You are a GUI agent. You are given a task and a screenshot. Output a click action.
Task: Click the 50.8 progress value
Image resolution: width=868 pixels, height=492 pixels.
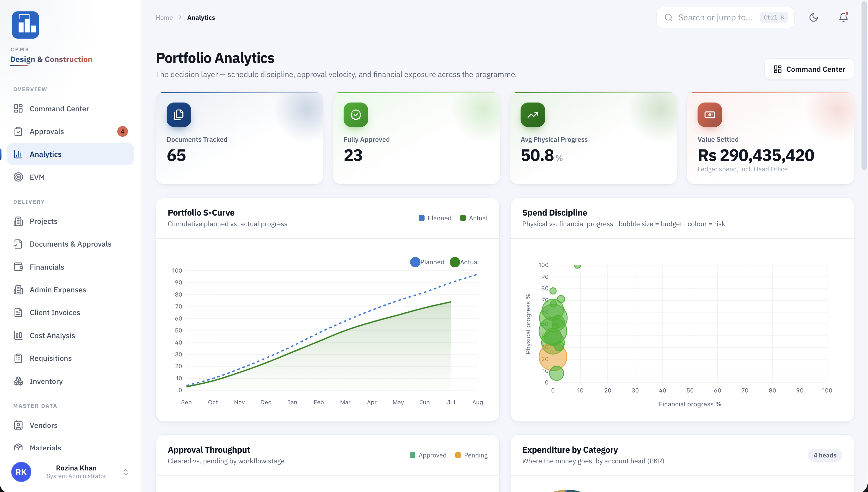537,155
